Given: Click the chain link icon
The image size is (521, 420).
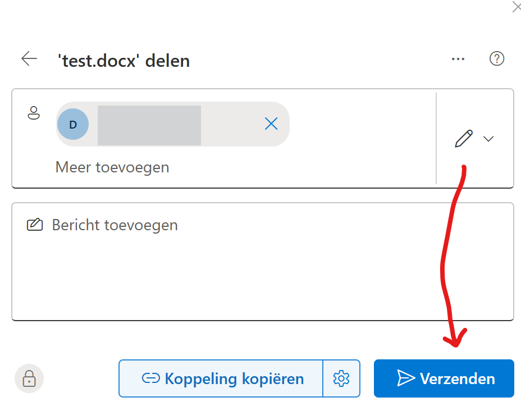Looking at the screenshot, I should click(151, 378).
